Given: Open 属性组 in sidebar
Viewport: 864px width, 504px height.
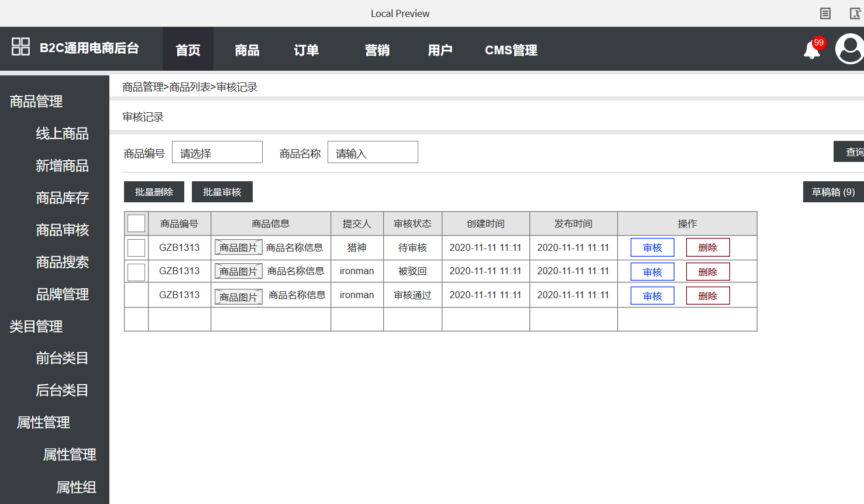Looking at the screenshot, I should [x=76, y=487].
